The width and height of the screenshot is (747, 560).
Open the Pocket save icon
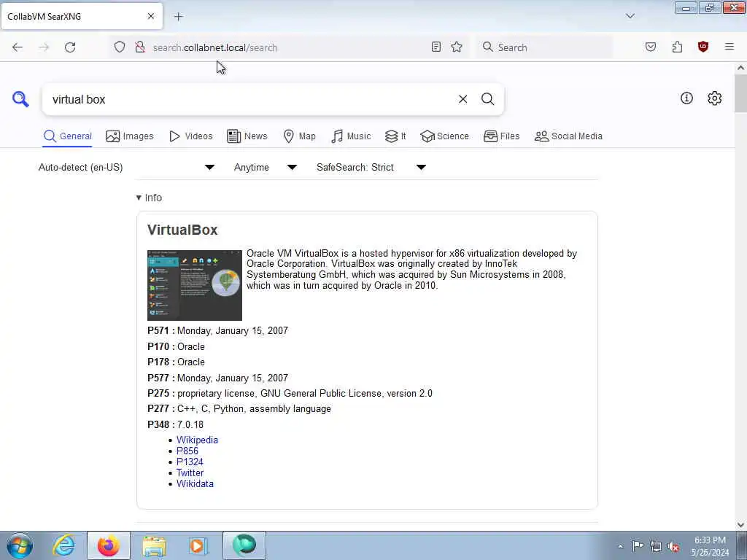pyautogui.click(x=651, y=47)
